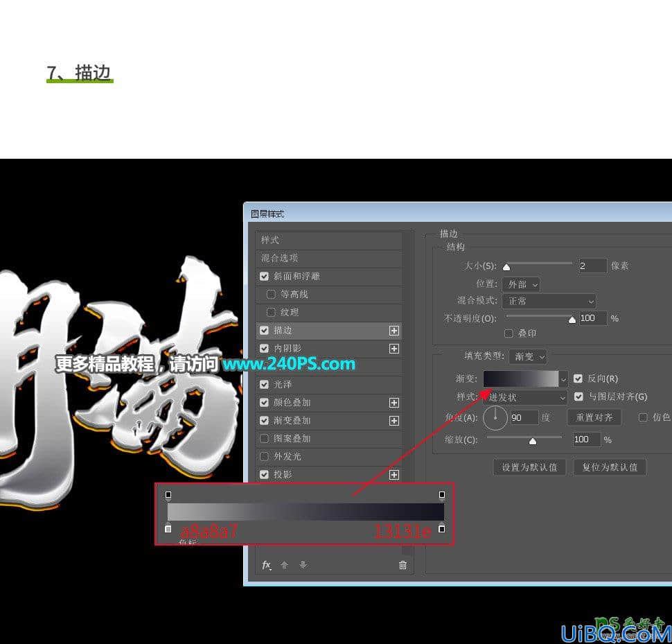This screenshot has width=672, height=644.
Task: Click the 角度 value field showing 90
Action: pos(524,417)
